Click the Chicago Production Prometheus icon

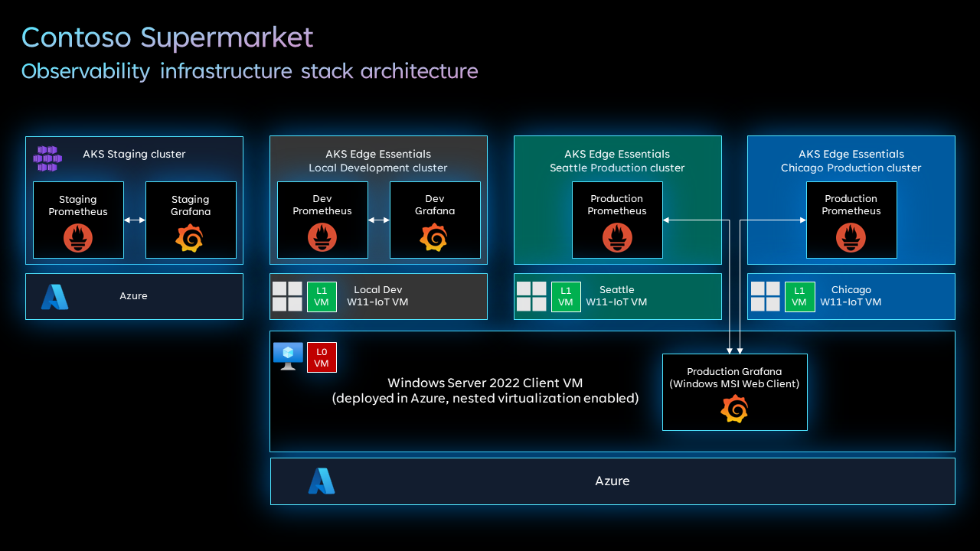(x=851, y=237)
